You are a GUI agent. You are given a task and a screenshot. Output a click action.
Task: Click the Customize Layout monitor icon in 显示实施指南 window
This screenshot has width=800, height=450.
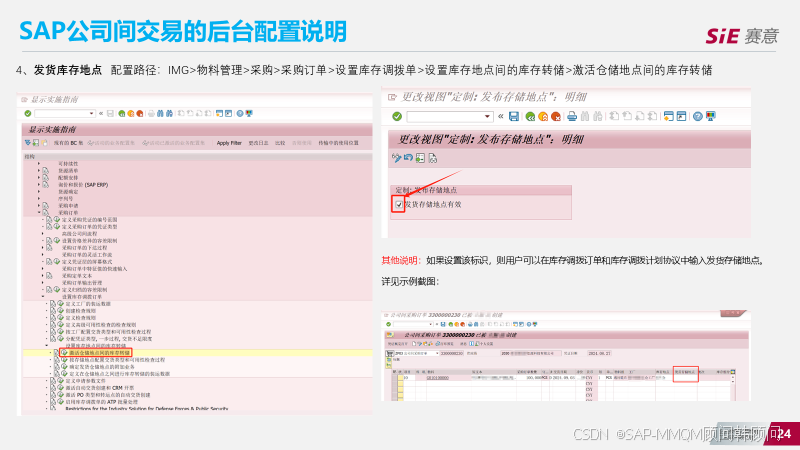[x=249, y=113]
